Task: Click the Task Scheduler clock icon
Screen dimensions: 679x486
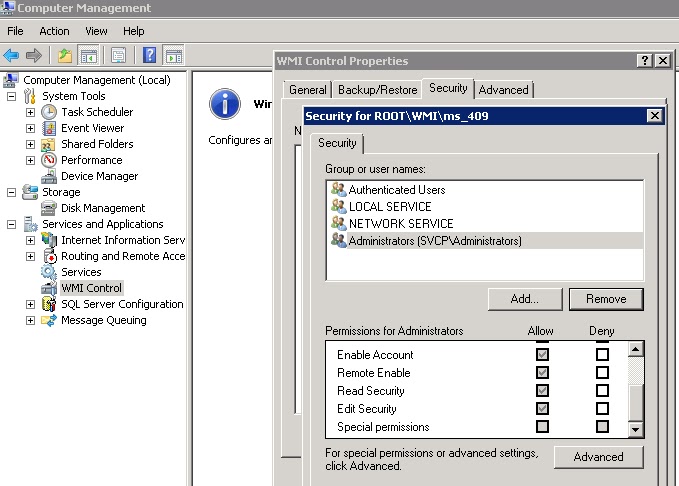Action: (49, 112)
